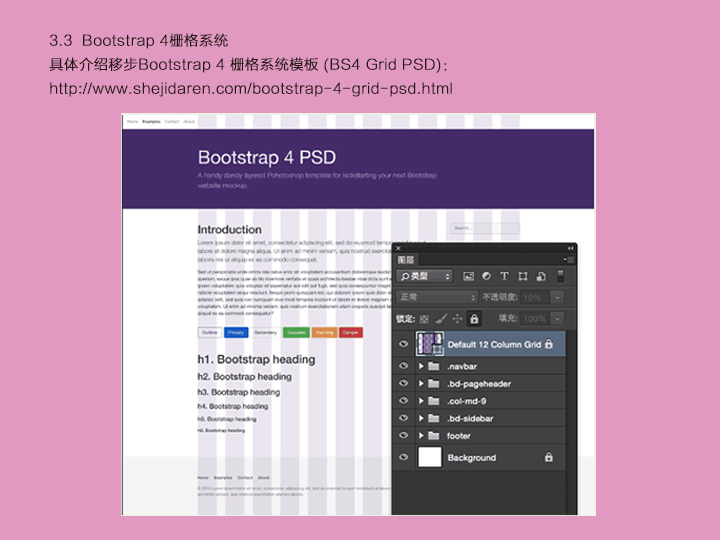Image resolution: width=720 pixels, height=540 pixels.
Task: Filter layers by shape layer icon
Action: 523,276
